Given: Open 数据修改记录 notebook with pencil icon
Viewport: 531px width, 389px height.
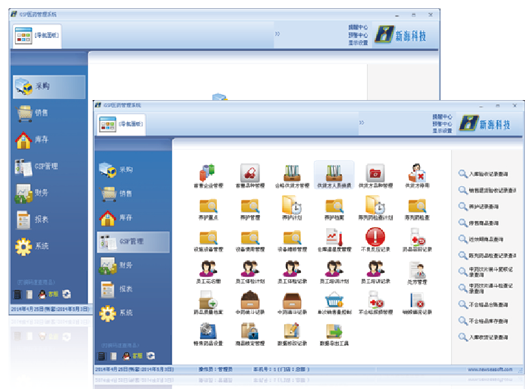Looking at the screenshot, I should tap(292, 334).
